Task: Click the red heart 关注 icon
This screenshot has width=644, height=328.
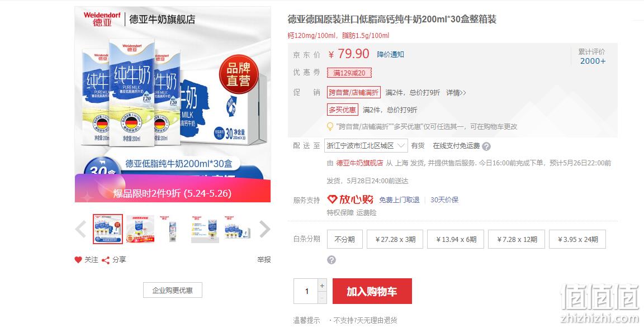Action: pos(78,260)
